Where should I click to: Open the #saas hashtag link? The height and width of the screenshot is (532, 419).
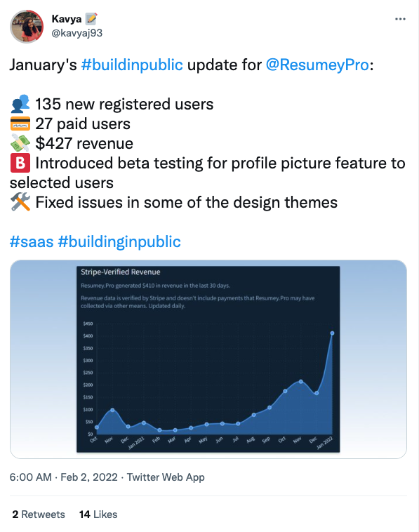coord(32,242)
